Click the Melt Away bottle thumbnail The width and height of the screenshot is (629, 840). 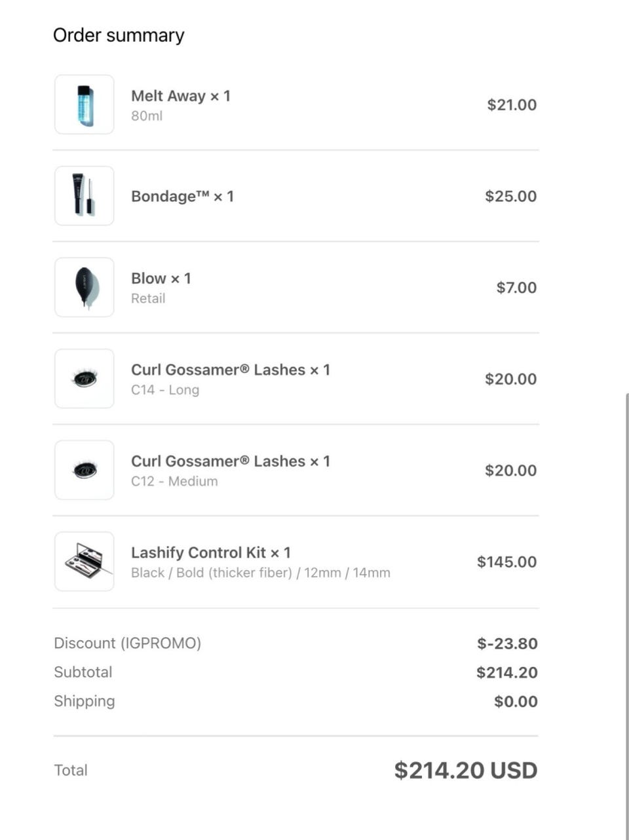click(85, 105)
